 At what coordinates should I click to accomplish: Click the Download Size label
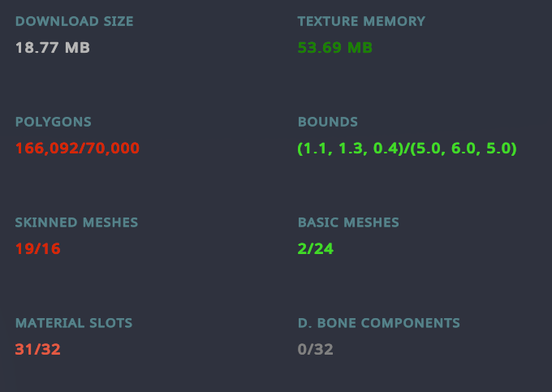tap(75, 21)
